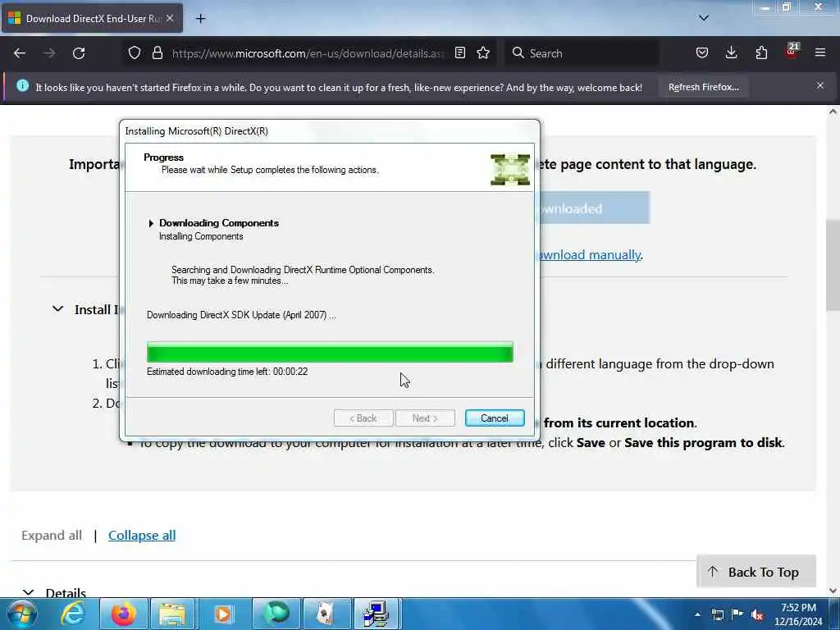Toggle reader view icon in address bar

click(x=459, y=53)
